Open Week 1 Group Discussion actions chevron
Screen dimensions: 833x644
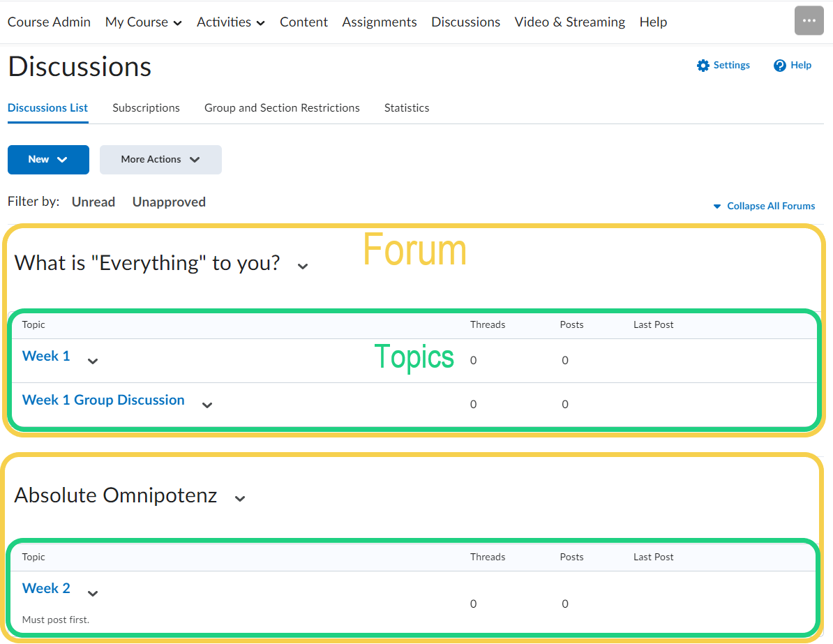pos(207,405)
